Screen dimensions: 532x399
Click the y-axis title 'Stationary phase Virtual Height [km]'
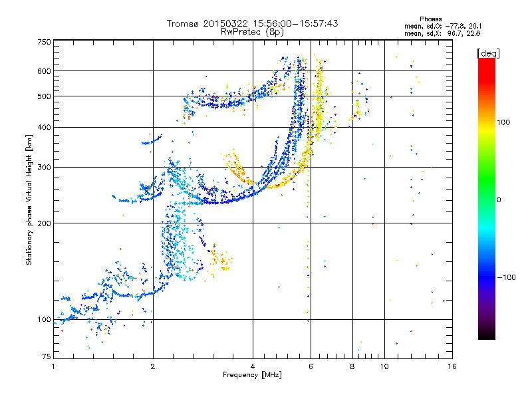click(x=29, y=199)
